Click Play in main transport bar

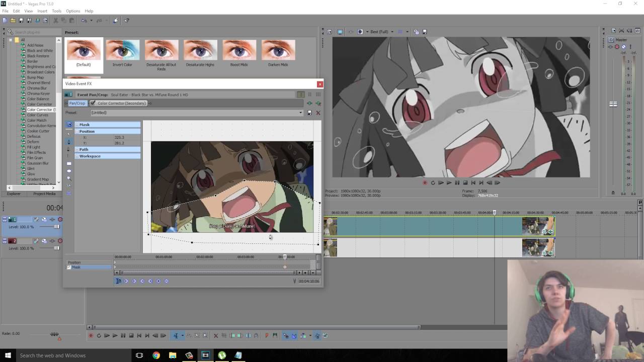pos(115,336)
